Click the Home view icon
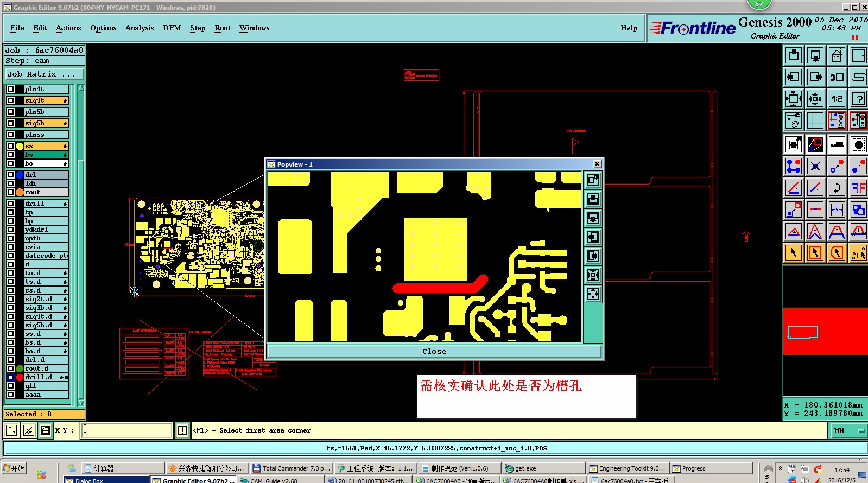Image resolution: width=868 pixels, height=483 pixels. pos(837,55)
